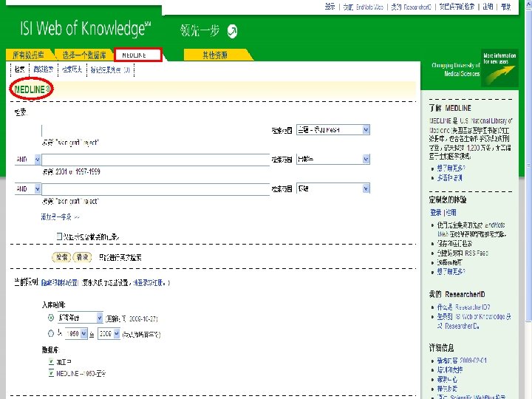The image size is (532, 399).
Task: Switch to the 所有数据库 tab
Action: click(29, 55)
